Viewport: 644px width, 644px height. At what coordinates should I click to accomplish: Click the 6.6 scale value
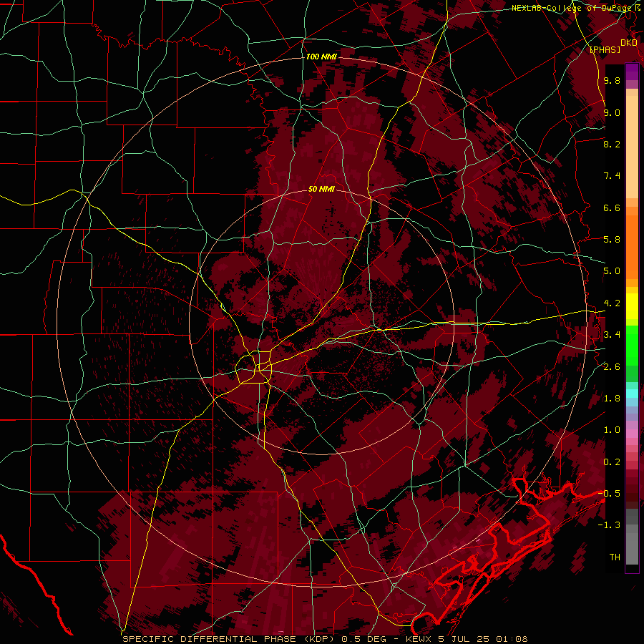tap(612, 208)
